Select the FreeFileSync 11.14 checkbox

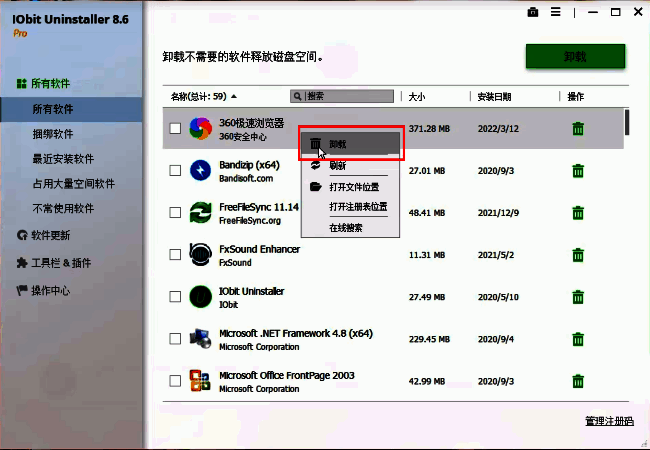[175, 213]
